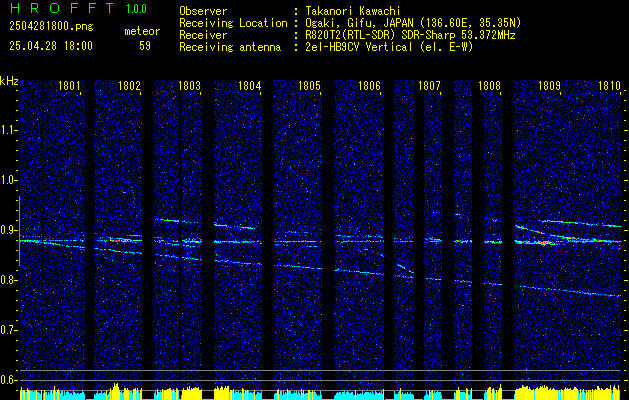Click the 1801 time marker
Image resolution: width=629 pixels, height=400 pixels.
click(x=69, y=86)
